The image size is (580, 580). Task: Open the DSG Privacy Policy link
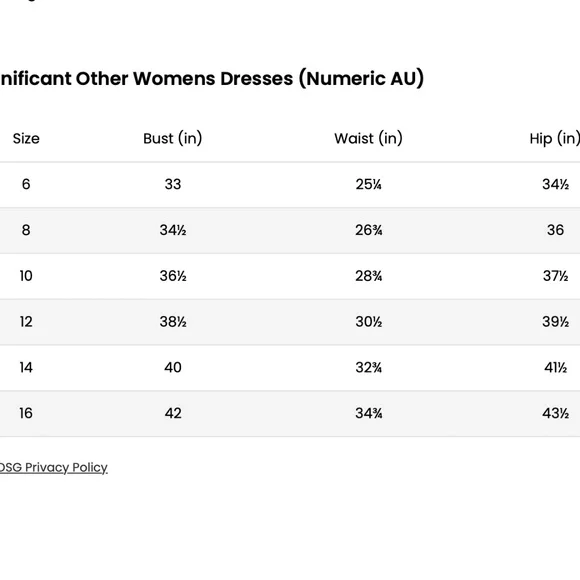(53, 468)
